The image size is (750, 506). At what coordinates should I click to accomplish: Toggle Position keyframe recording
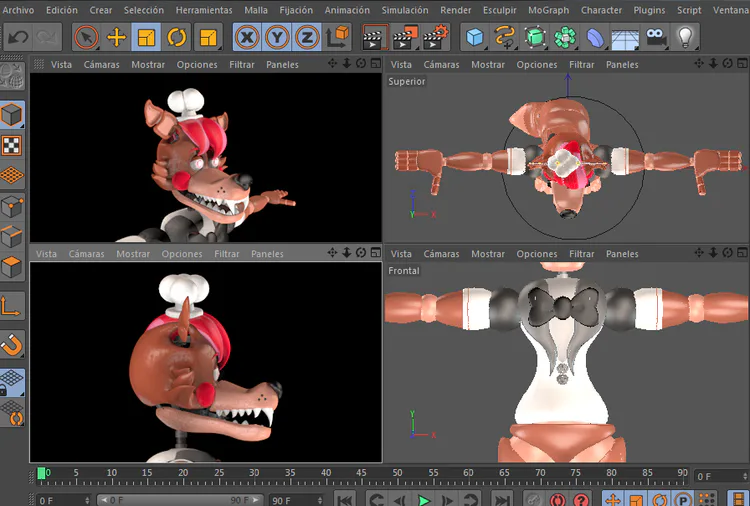[x=613, y=500]
